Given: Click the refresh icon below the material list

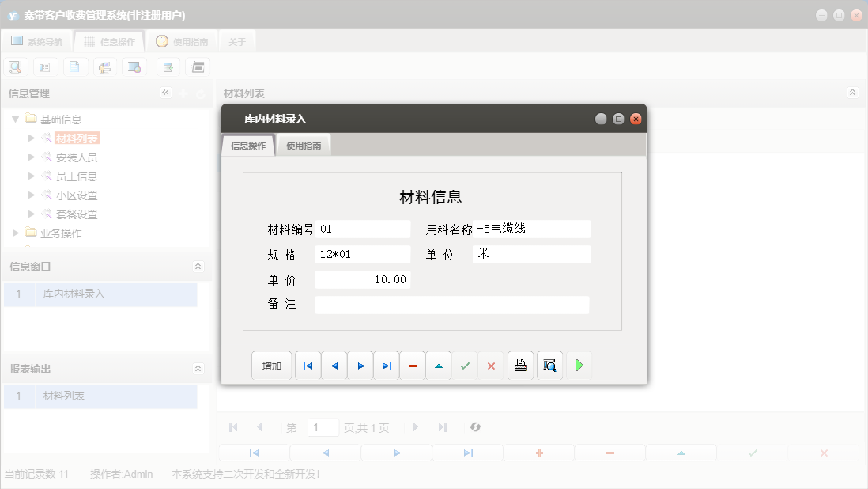Looking at the screenshot, I should point(475,427).
